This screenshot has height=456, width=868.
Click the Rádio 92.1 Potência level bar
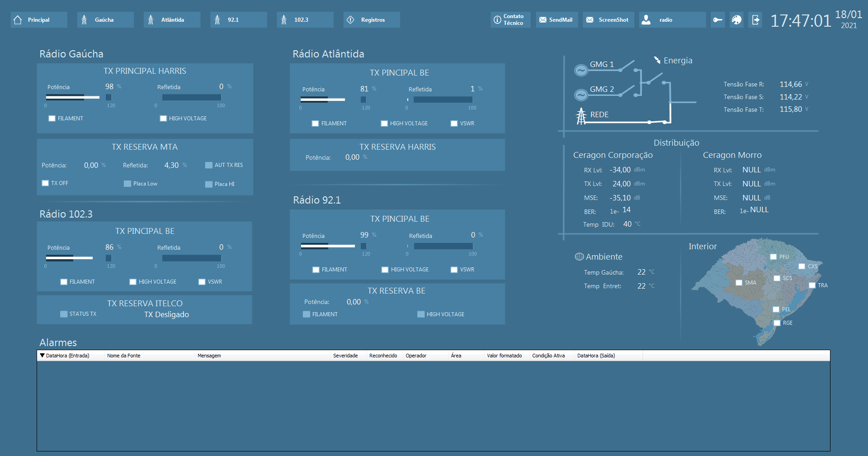(x=333, y=246)
